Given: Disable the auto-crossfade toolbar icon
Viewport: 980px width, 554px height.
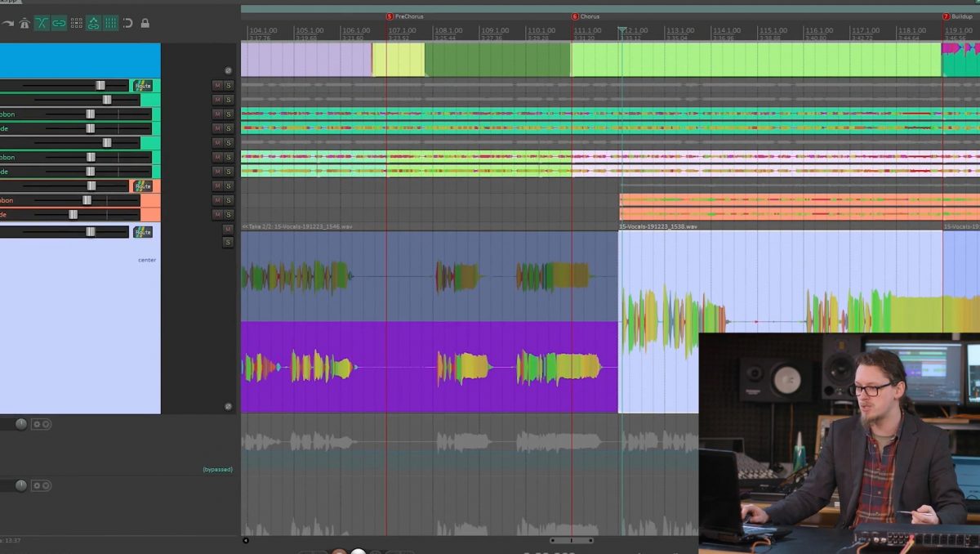Looking at the screenshot, I should [x=42, y=23].
